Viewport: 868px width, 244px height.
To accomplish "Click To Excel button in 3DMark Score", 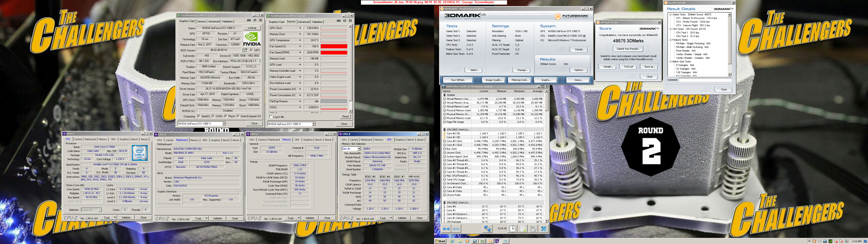I will 628,67.
